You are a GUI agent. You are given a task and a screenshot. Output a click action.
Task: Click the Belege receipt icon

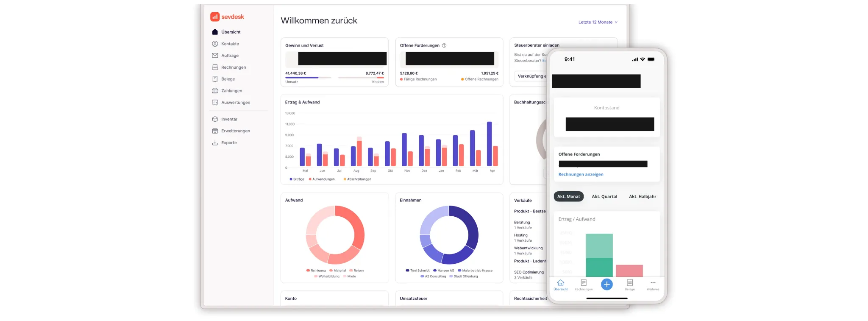click(215, 79)
